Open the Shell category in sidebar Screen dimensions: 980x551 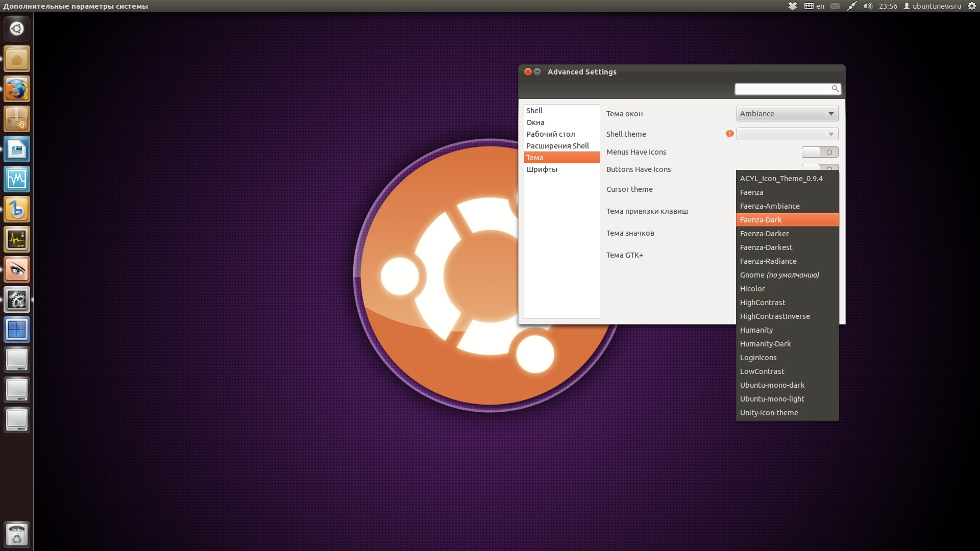[x=561, y=111]
